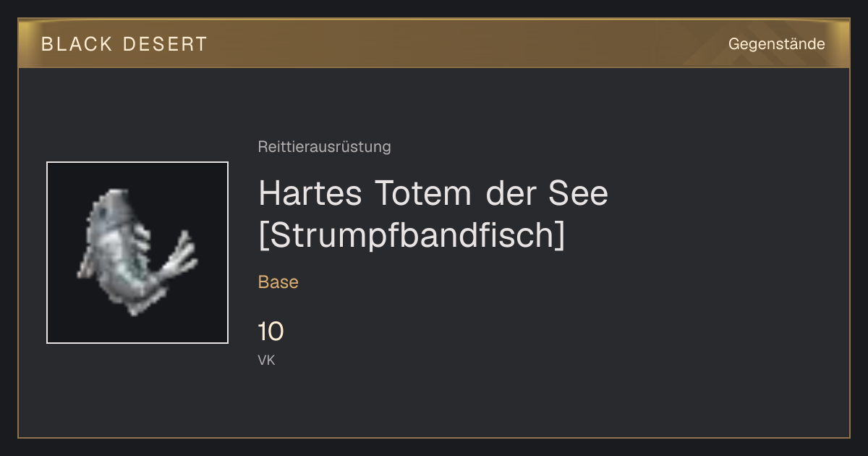Click the BLACK DESERT logo text
The image size is (868, 456).
124,44
